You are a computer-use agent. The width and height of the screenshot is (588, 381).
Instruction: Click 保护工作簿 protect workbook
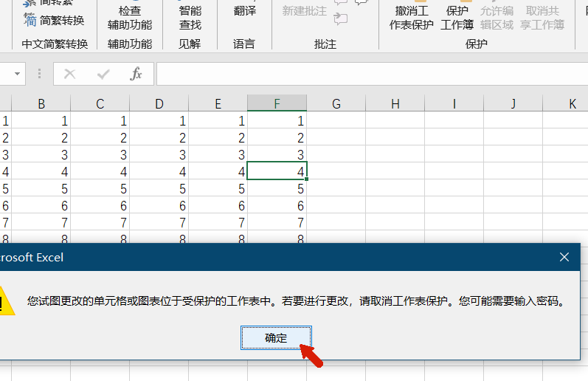(457, 17)
